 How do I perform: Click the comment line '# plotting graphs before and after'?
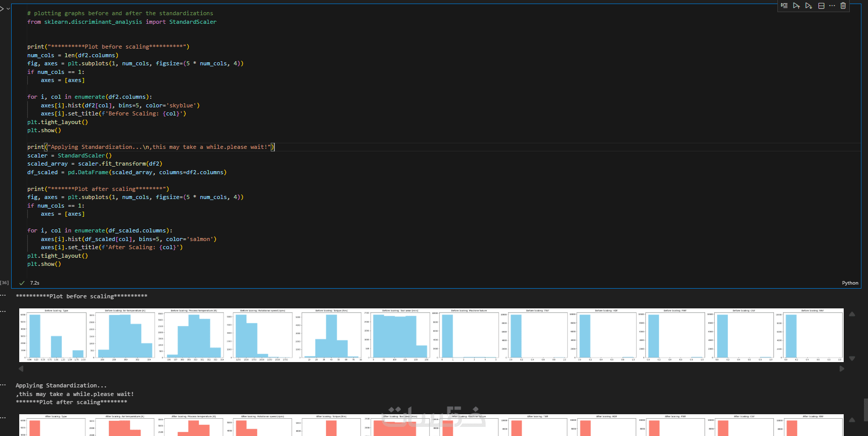coord(120,13)
